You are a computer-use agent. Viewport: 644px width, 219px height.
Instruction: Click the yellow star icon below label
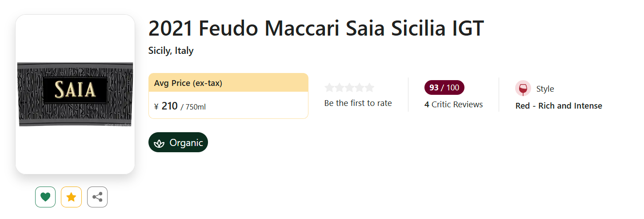pos(71,197)
